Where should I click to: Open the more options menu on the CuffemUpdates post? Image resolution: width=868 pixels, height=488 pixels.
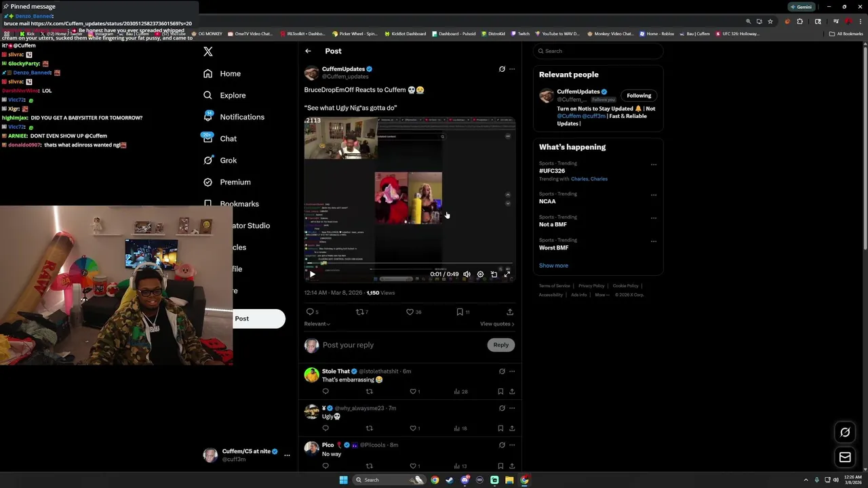512,69
